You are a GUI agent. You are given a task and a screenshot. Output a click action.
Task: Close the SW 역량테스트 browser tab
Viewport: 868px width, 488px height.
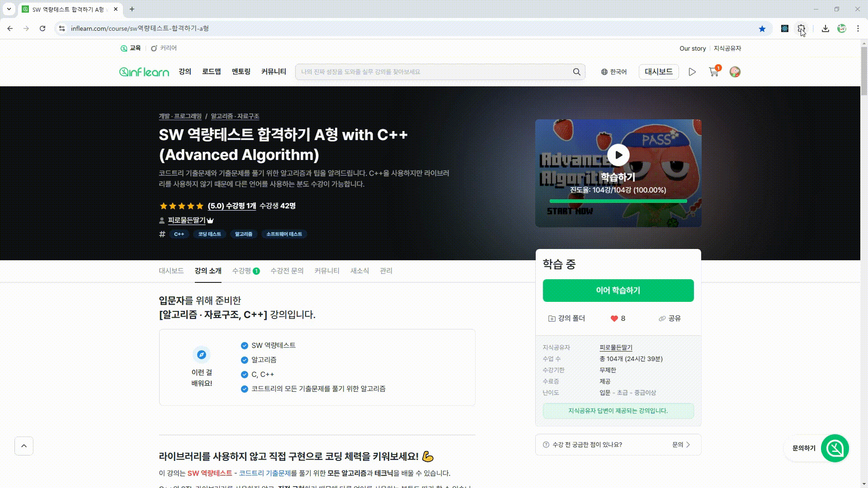pyautogui.click(x=116, y=9)
